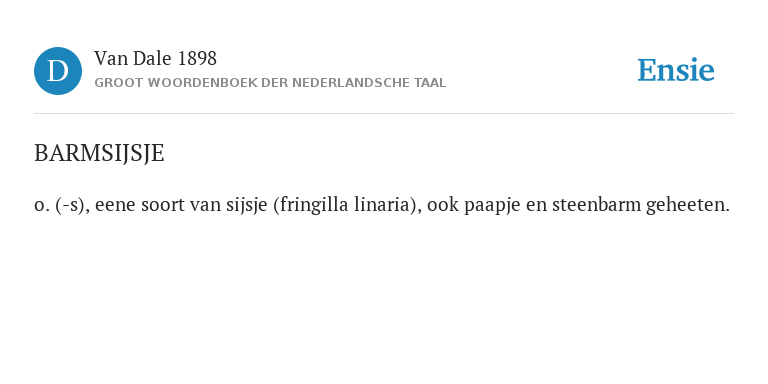Click the word 'geheeten' ending the definition
768x384 pixels.
tap(688, 205)
